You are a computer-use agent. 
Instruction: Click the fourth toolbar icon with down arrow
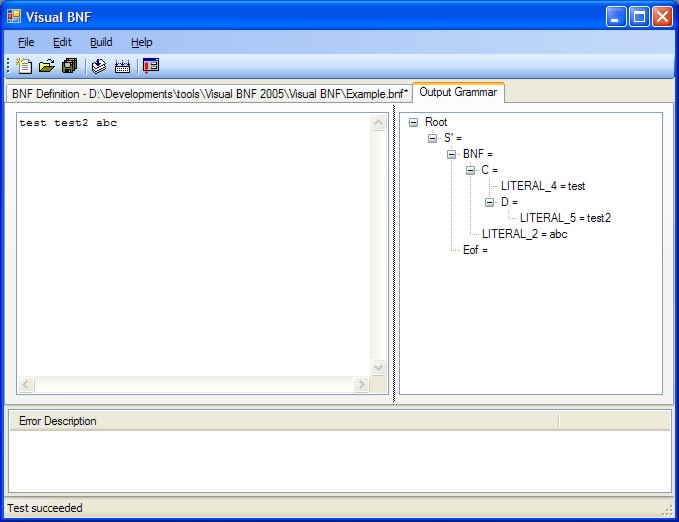[99, 66]
